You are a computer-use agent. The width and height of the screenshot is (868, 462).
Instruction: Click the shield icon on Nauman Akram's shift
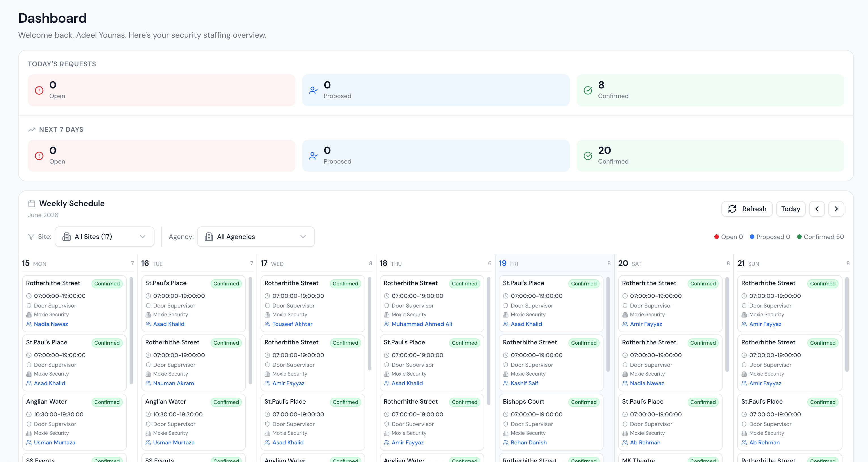tap(148, 365)
